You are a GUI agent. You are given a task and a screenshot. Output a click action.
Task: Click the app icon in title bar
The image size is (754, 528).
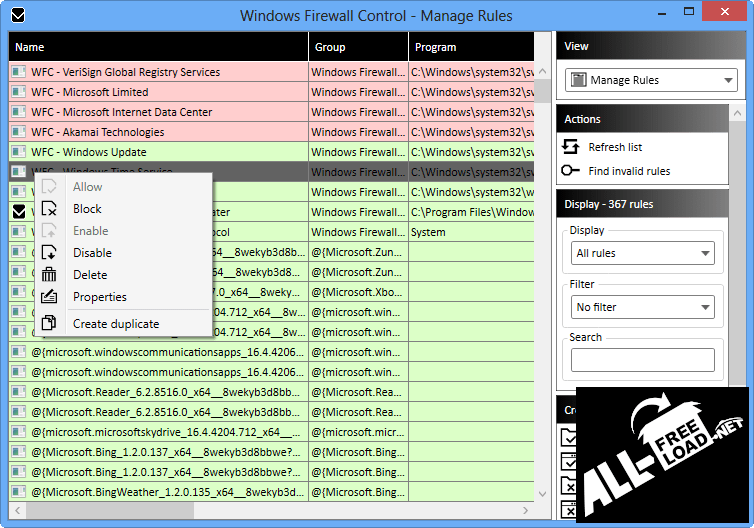pyautogui.click(x=16, y=15)
